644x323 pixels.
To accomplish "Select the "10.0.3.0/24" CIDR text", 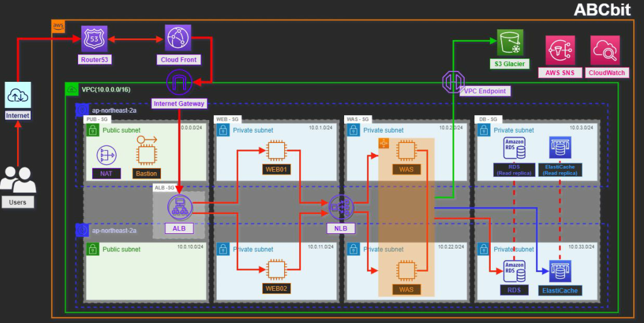I will (582, 128).
